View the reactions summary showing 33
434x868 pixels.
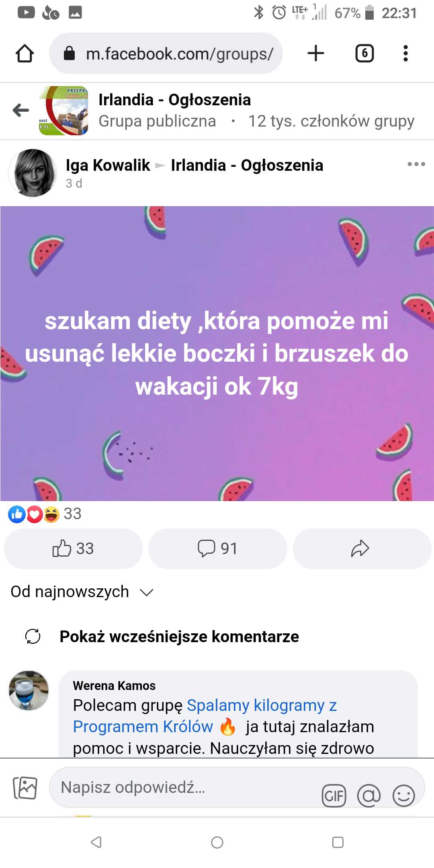(x=45, y=514)
